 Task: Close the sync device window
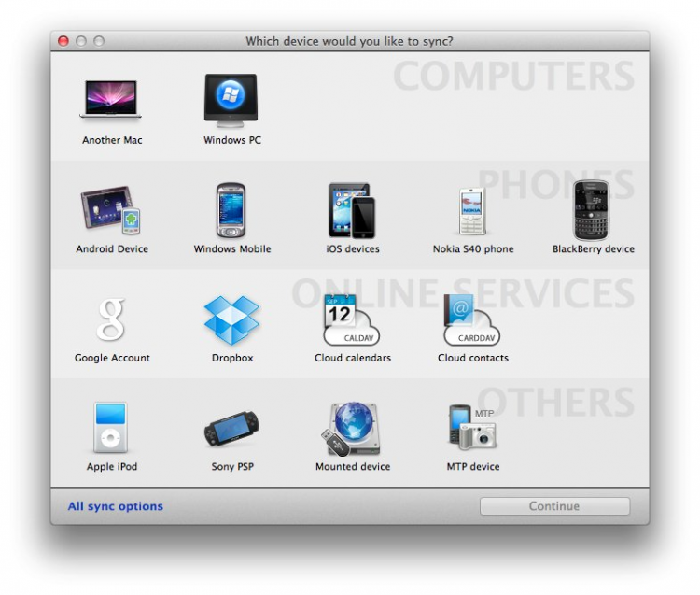[63, 41]
